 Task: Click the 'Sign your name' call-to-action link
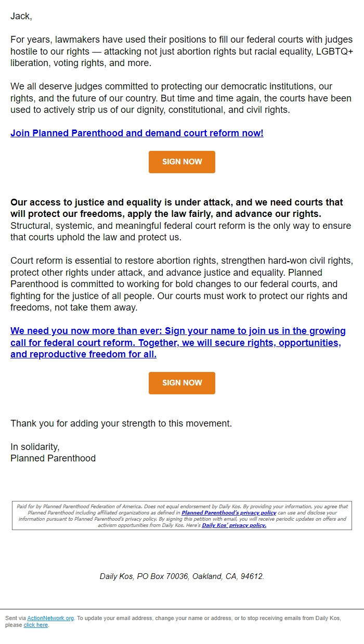click(178, 342)
